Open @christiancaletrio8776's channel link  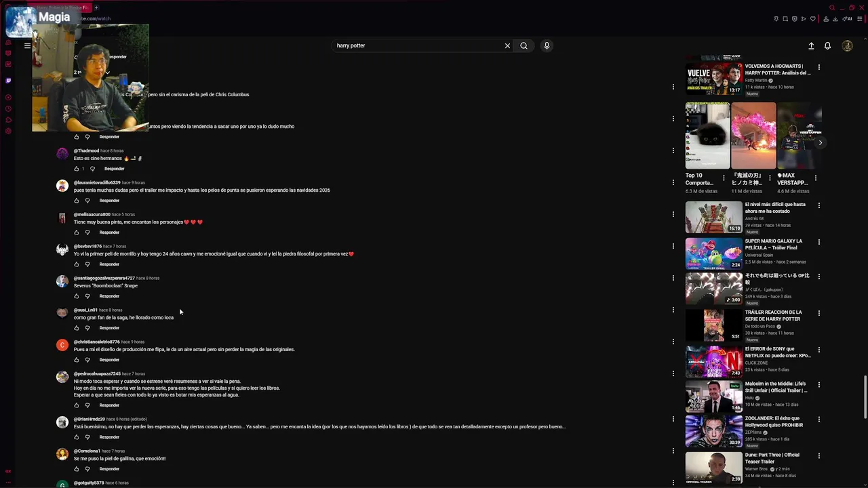coord(96,342)
